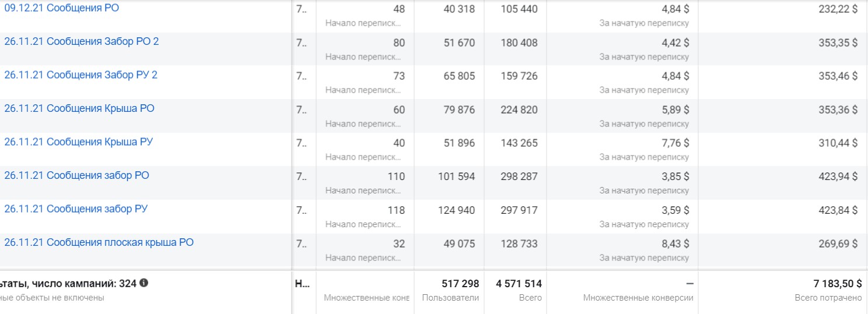Screen dimensions: 868x314
Task: Open campaign 26.11.21 Сообщения Забор РО 2
Action: point(81,41)
